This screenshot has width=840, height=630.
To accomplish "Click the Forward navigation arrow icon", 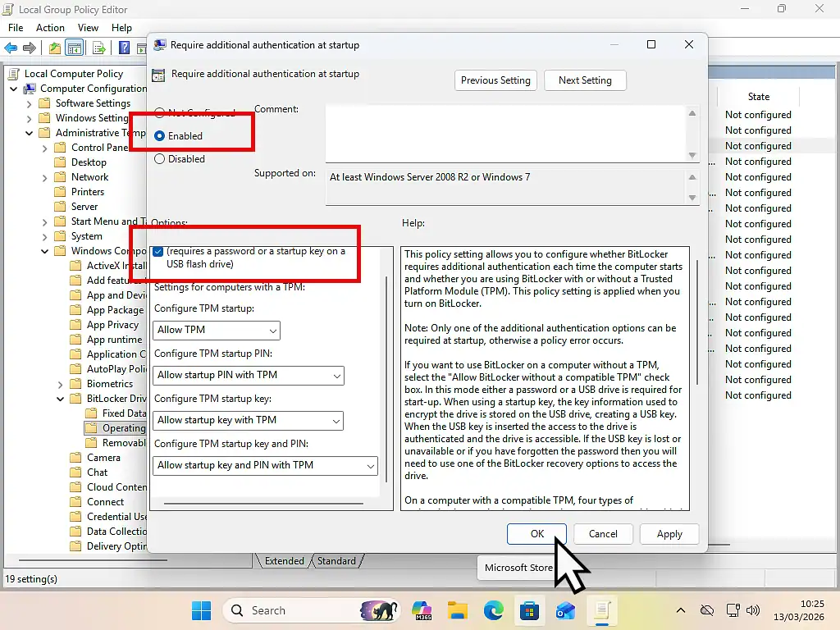I will (x=30, y=48).
